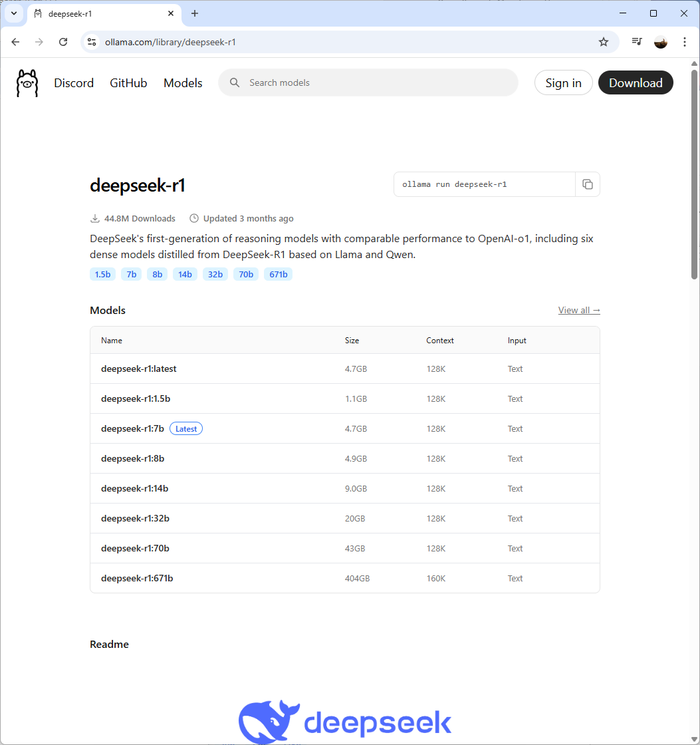Expand the tab search dropdown
Image resolution: width=700 pixels, height=745 pixels.
[14, 13]
